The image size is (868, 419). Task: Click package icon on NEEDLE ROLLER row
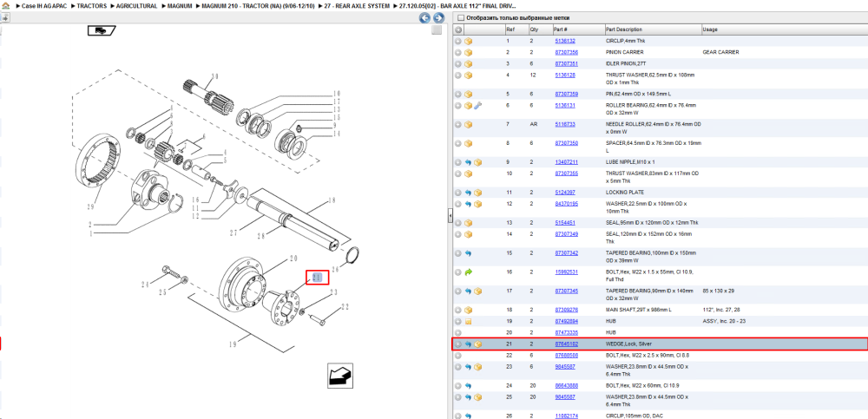pos(469,125)
